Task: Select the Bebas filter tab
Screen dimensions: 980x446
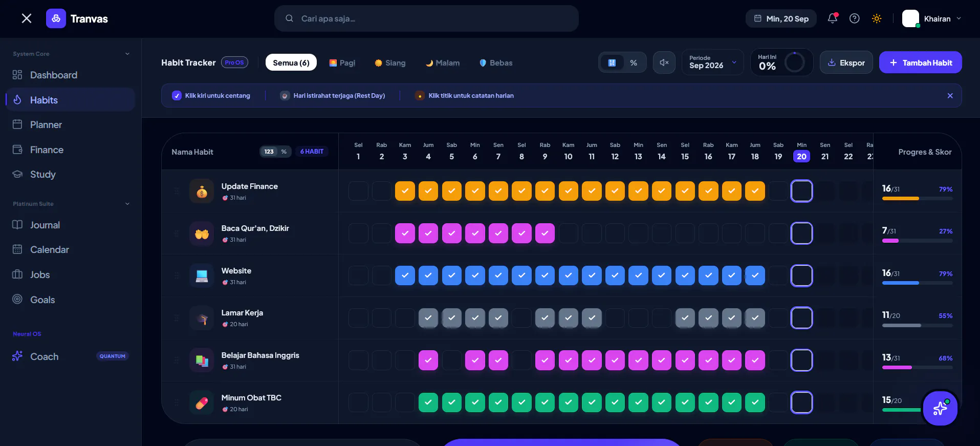Action: point(496,62)
